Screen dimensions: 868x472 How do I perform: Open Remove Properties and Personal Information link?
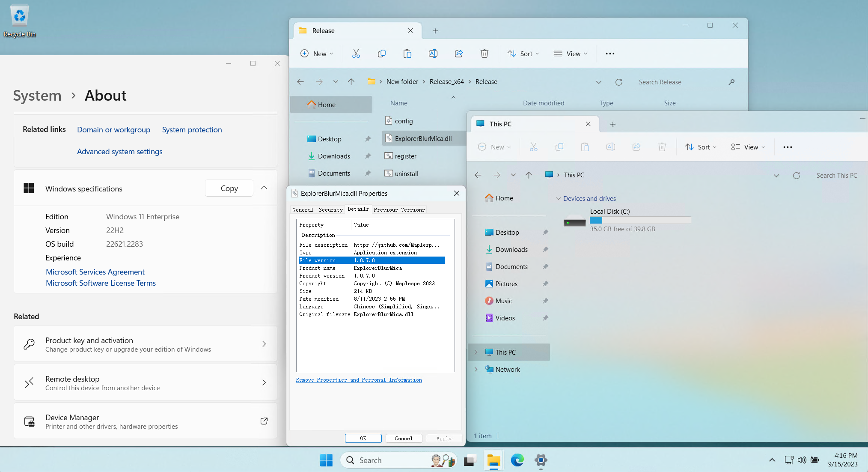point(359,380)
